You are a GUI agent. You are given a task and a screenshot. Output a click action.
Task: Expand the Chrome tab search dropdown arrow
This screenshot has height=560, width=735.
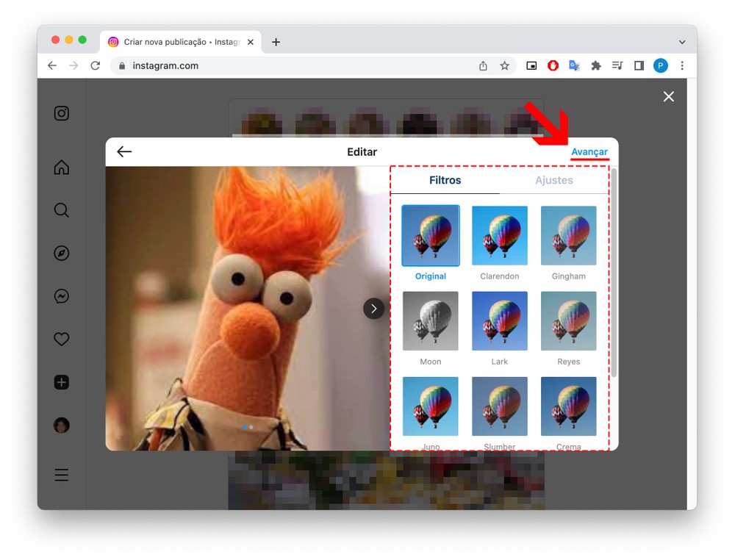681,43
